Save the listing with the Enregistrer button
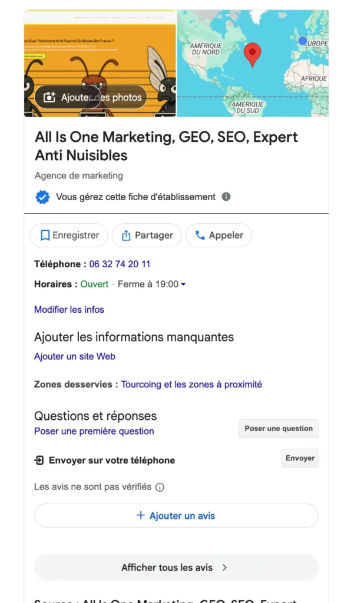The image size is (364, 603). [x=69, y=236]
